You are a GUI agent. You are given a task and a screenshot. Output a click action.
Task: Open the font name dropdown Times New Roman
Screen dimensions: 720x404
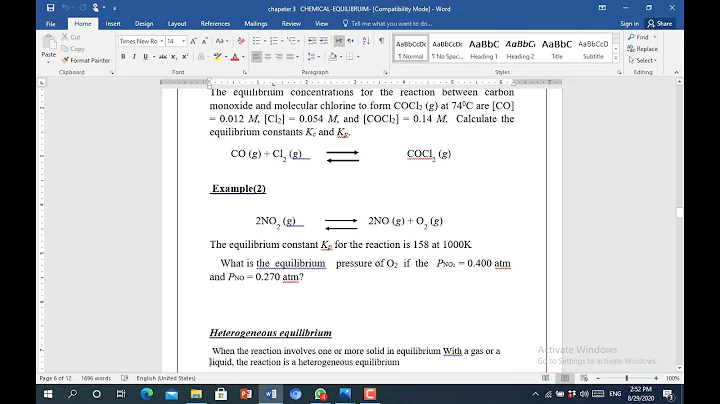click(x=162, y=41)
